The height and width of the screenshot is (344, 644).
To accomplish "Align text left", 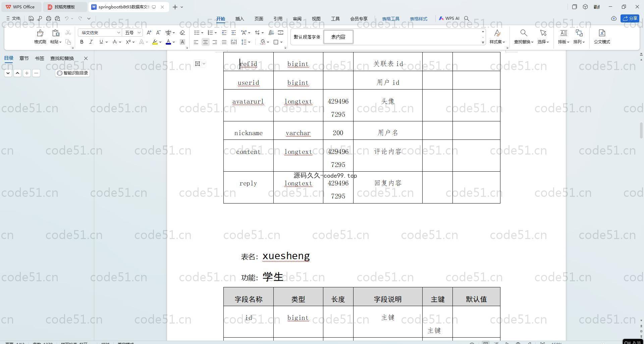I will coord(196,42).
